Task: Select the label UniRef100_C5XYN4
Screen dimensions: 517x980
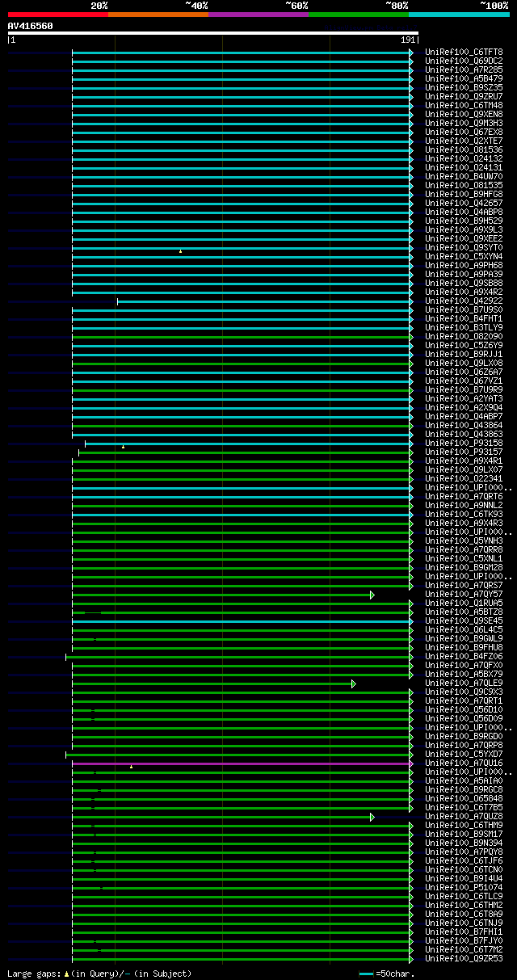Action: [x=464, y=256]
